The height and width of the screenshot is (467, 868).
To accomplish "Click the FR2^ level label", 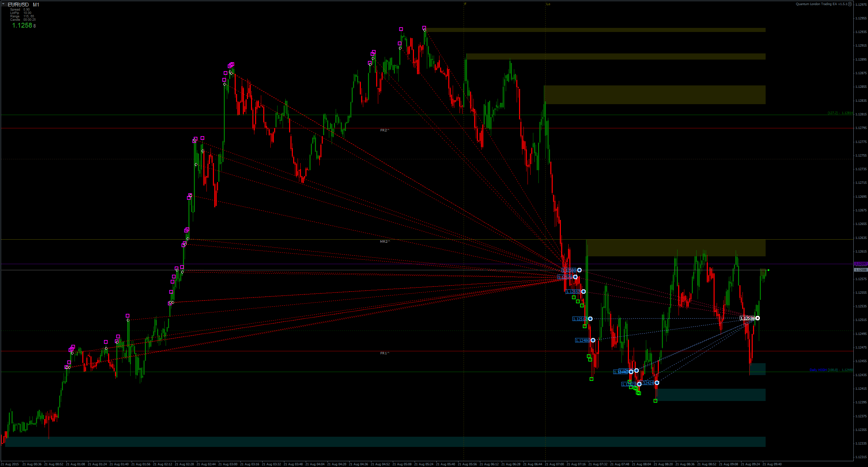I will click(385, 130).
